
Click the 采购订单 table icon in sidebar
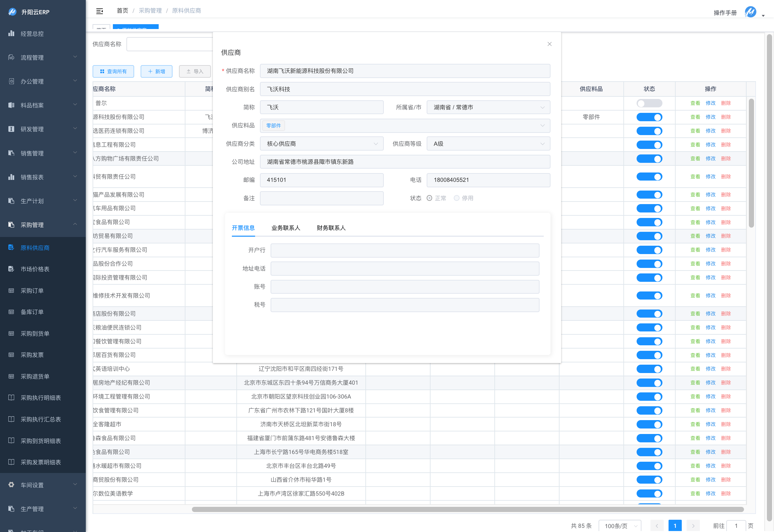[11, 291]
